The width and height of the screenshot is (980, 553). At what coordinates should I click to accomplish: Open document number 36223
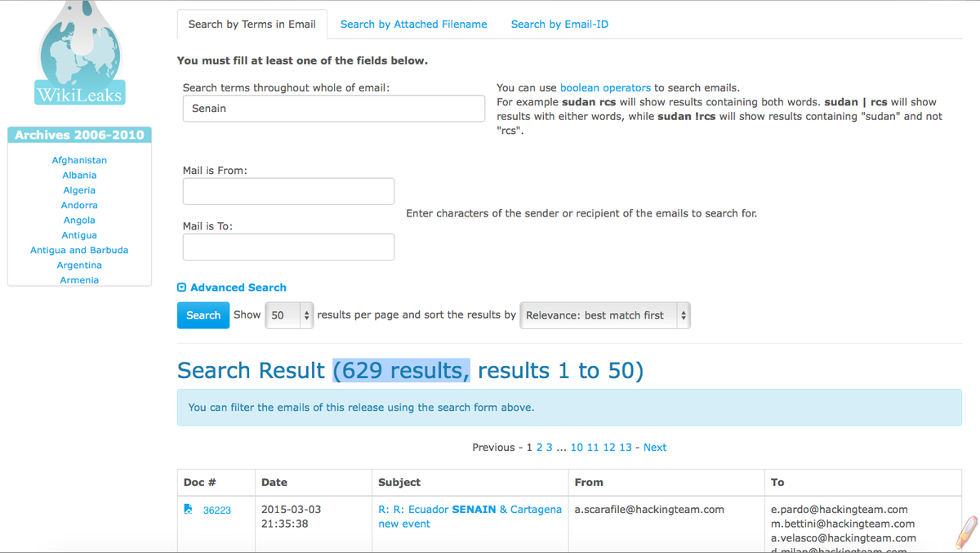tap(217, 511)
